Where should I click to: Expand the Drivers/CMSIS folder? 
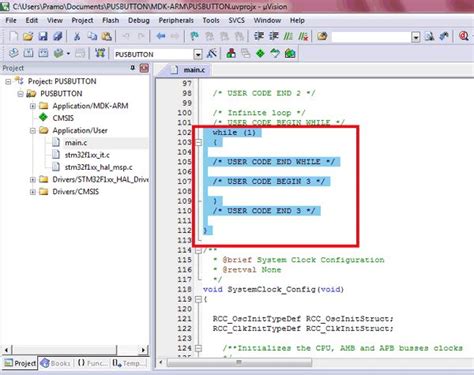[x=33, y=192]
